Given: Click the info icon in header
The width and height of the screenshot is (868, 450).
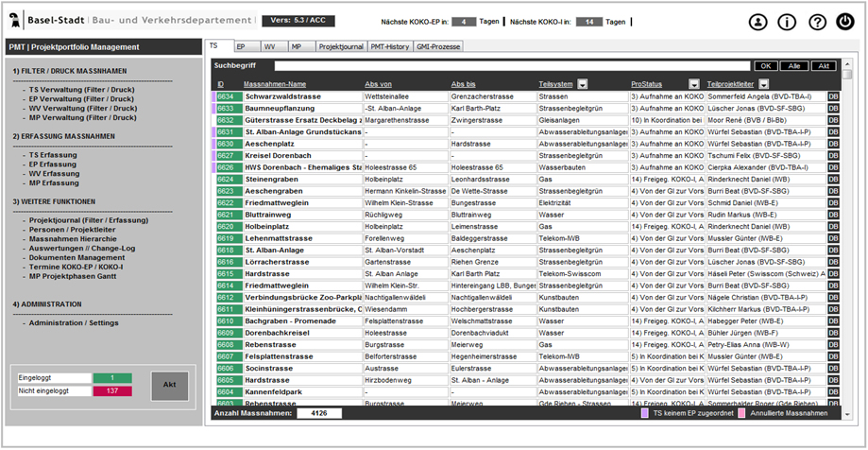Looking at the screenshot, I should click(x=787, y=22).
